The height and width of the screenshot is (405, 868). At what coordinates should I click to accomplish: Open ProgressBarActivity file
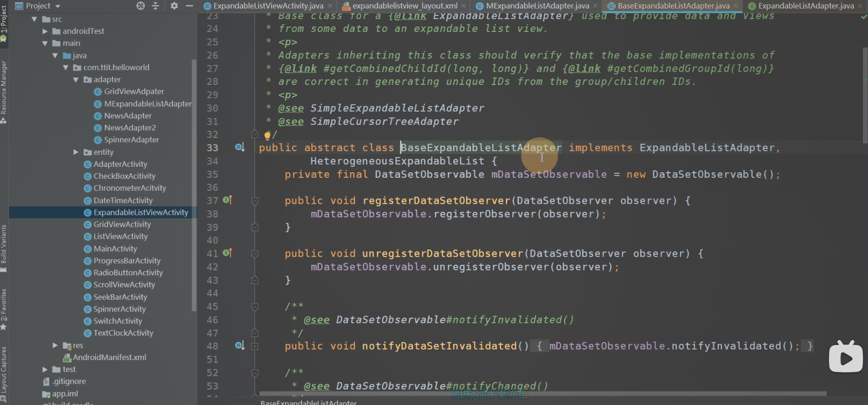coord(122,261)
